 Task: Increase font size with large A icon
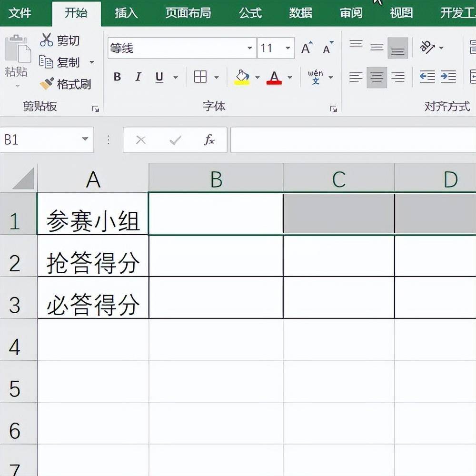[307, 48]
